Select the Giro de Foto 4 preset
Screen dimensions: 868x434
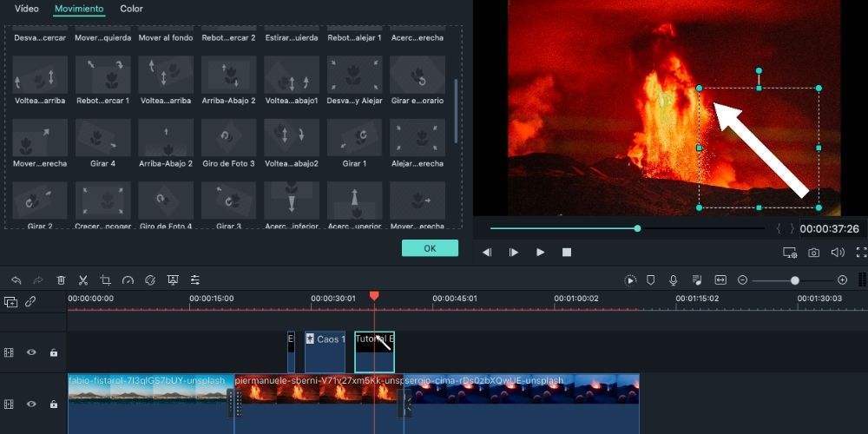(x=166, y=205)
